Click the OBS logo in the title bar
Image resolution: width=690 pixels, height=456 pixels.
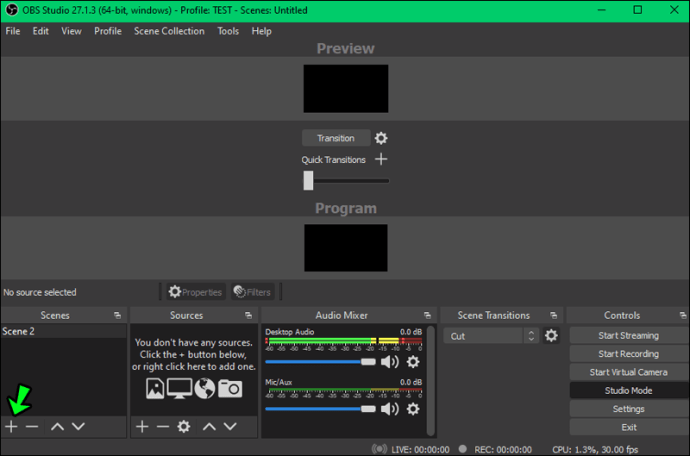pyautogui.click(x=12, y=10)
